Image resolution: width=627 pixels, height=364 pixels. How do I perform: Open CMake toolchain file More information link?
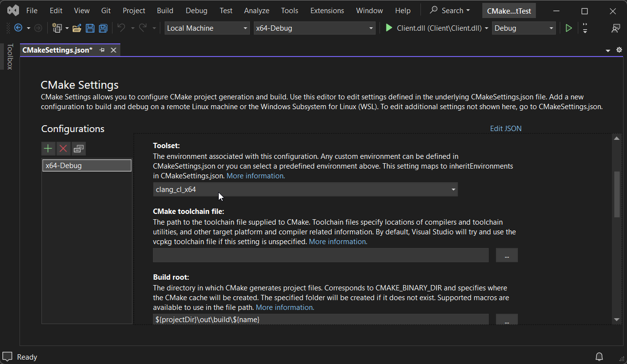click(338, 242)
